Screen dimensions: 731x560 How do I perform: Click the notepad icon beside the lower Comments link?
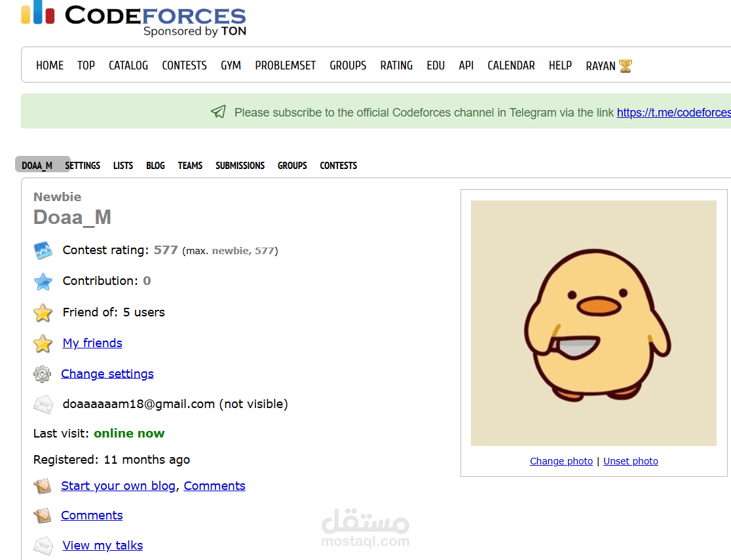point(43,515)
